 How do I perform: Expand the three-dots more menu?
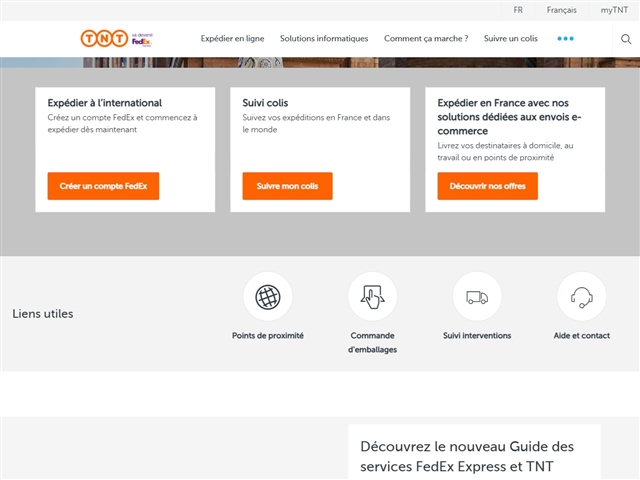point(565,39)
